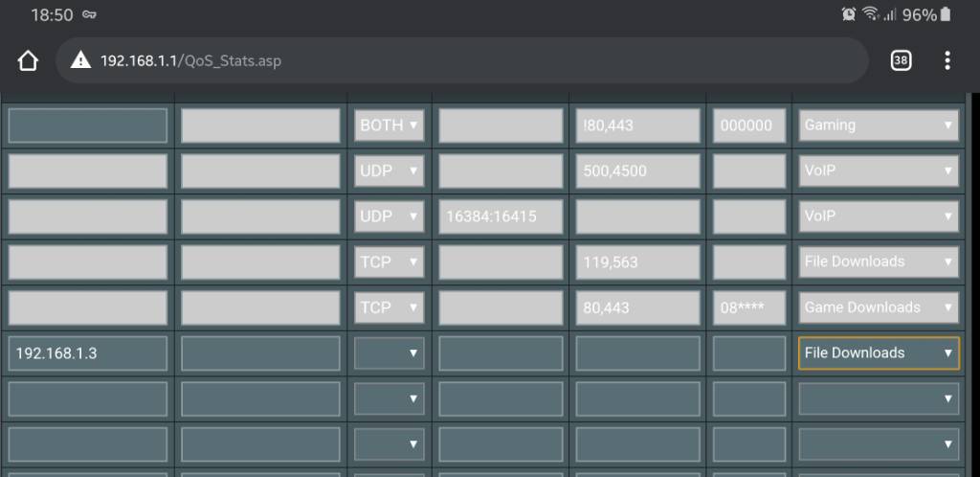Screen dimensions: 980x477
Task: Tap the not-secure warning triangle icon
Action: point(82,61)
